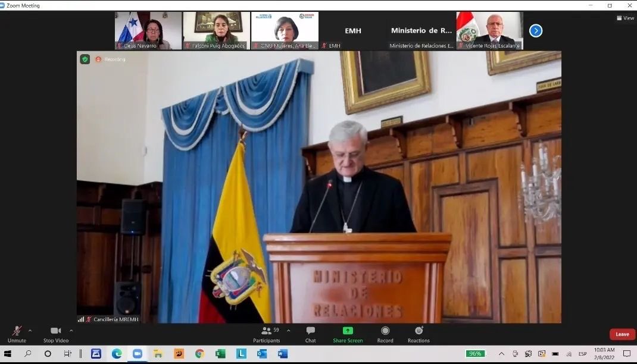Viewport: 637px width, 364px height.
Task: Open Microsoft Word from the taskbar
Action: [281, 354]
